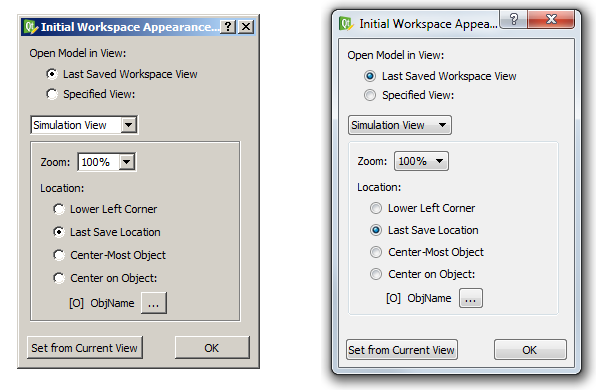Open Zoom 100% dropdown in right dialog
The height and width of the screenshot is (390, 600).
pyautogui.click(x=421, y=161)
